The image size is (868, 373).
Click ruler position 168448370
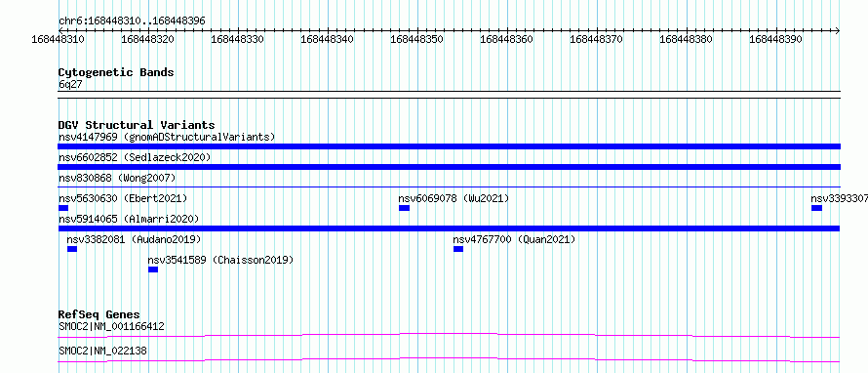[x=596, y=39]
